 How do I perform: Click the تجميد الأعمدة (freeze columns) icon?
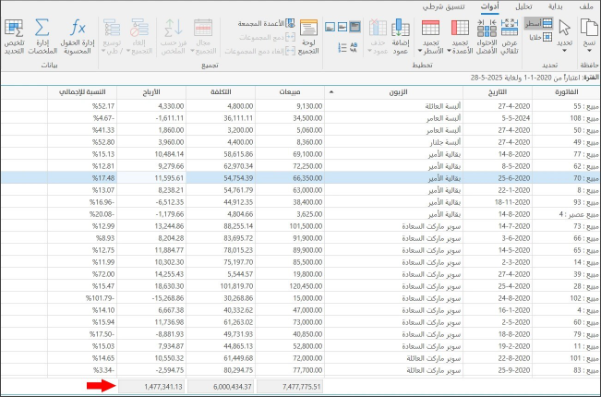coord(460,28)
